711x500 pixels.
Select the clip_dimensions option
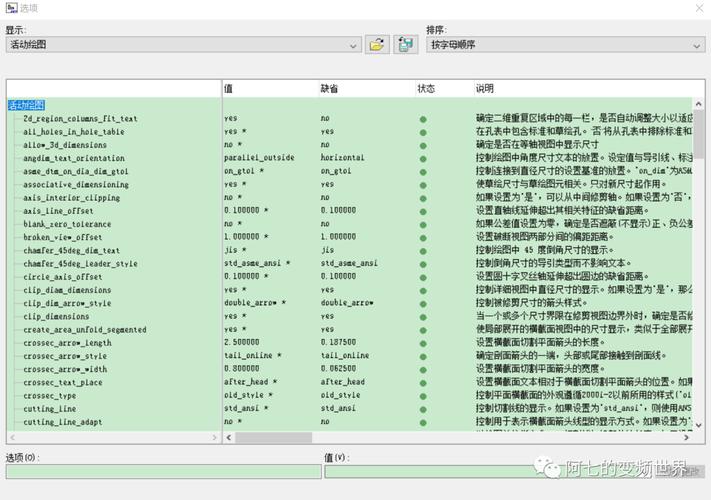pos(56,316)
